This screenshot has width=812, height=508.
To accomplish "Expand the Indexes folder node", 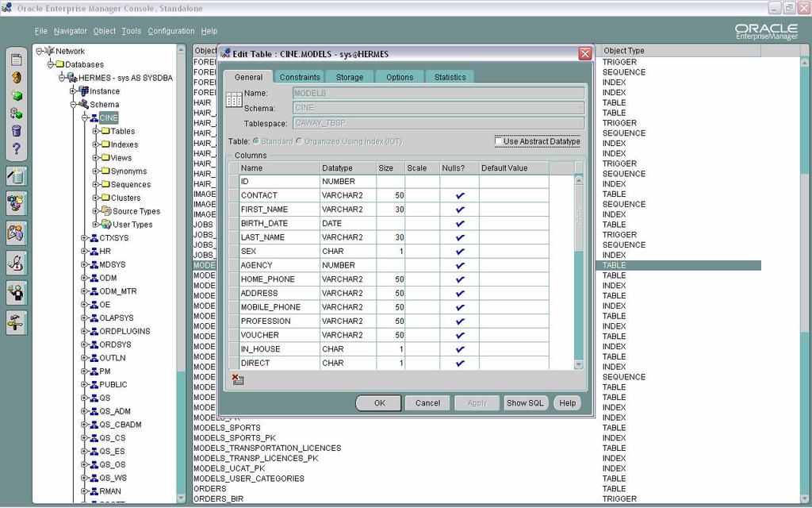I will coord(96,144).
